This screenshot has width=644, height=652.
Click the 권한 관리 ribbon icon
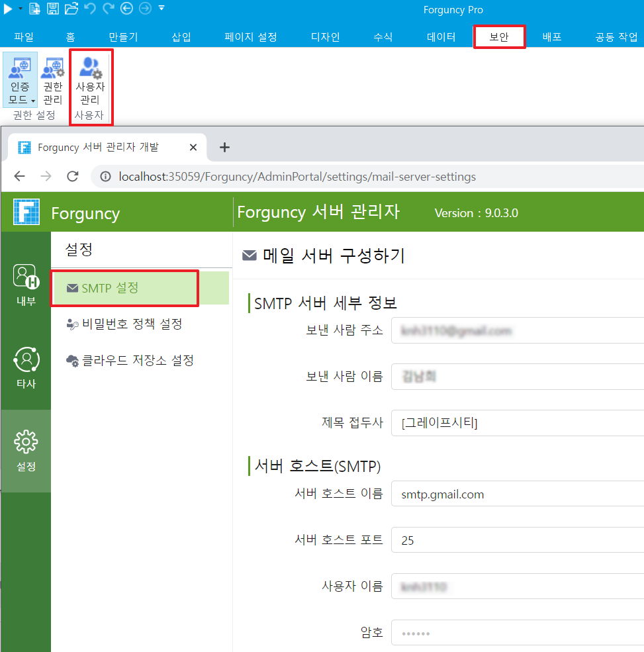click(53, 80)
